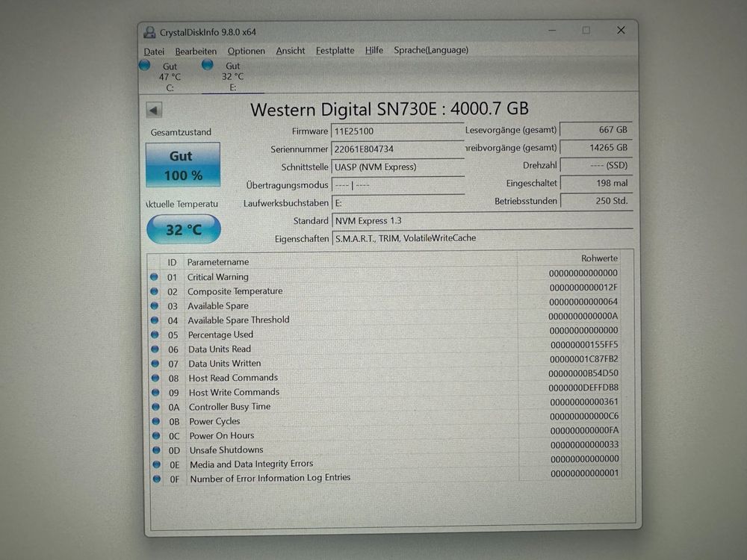Click the ID column header
The image size is (747, 560).
172,262
